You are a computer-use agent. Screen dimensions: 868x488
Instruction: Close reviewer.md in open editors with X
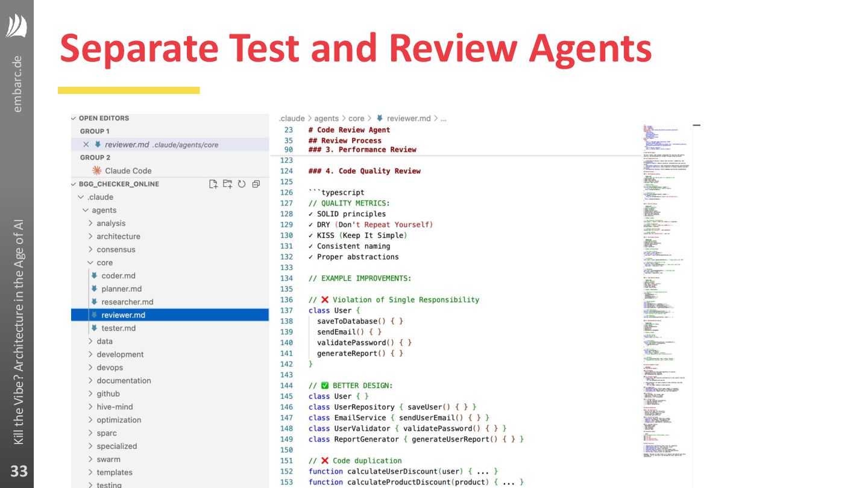(86, 145)
